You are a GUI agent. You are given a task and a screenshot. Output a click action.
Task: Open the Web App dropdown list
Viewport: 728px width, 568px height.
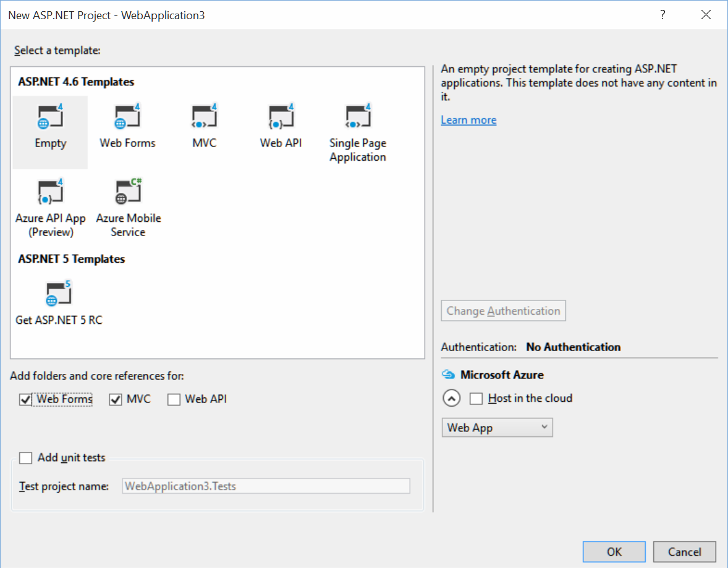[497, 428]
